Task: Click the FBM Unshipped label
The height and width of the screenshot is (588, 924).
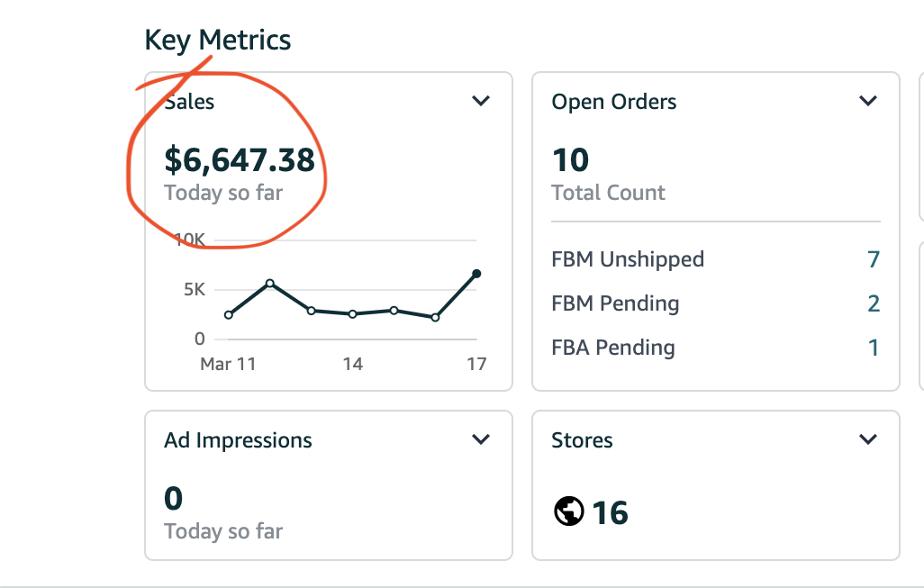Action: (628, 259)
